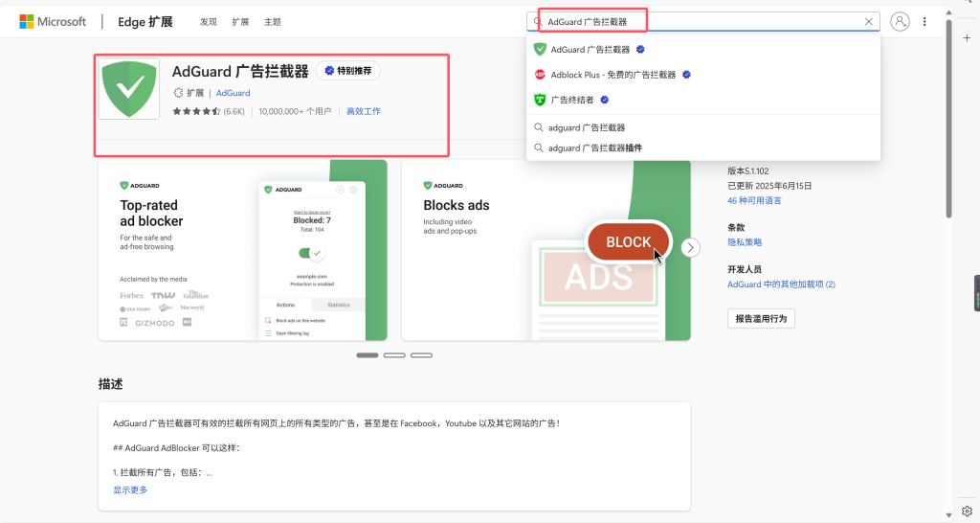The width and height of the screenshot is (980, 523).
Task: Click the page vertical scrollbar thumb
Action: pyautogui.click(x=948, y=119)
